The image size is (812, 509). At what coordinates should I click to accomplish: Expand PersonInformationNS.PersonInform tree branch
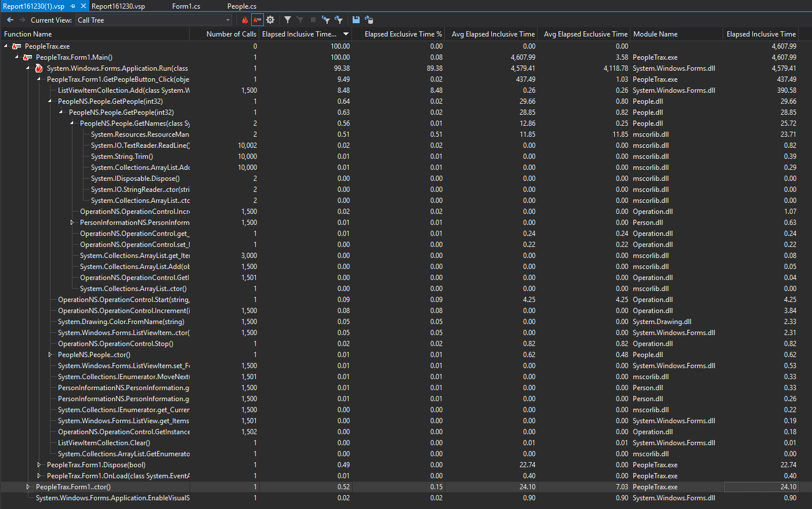pos(71,222)
